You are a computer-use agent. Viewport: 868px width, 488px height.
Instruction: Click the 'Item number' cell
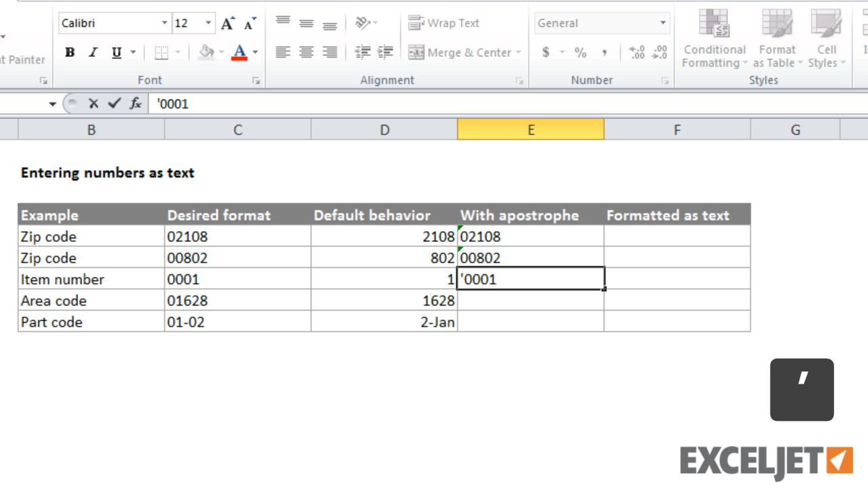tap(92, 279)
